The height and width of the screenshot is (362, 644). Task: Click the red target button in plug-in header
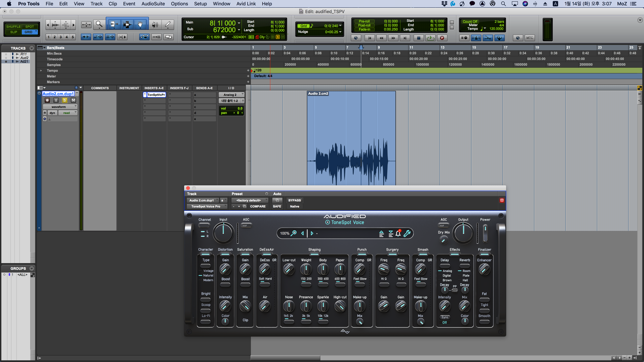[502, 200]
